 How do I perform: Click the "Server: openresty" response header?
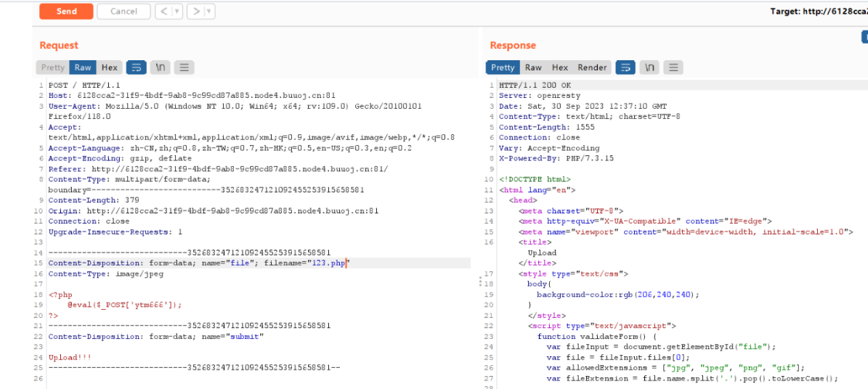(538, 95)
